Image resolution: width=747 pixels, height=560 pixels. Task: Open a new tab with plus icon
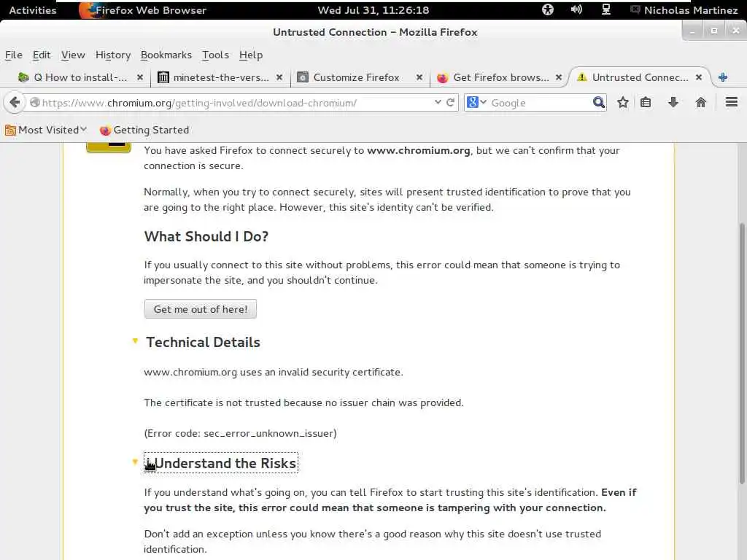tap(723, 77)
